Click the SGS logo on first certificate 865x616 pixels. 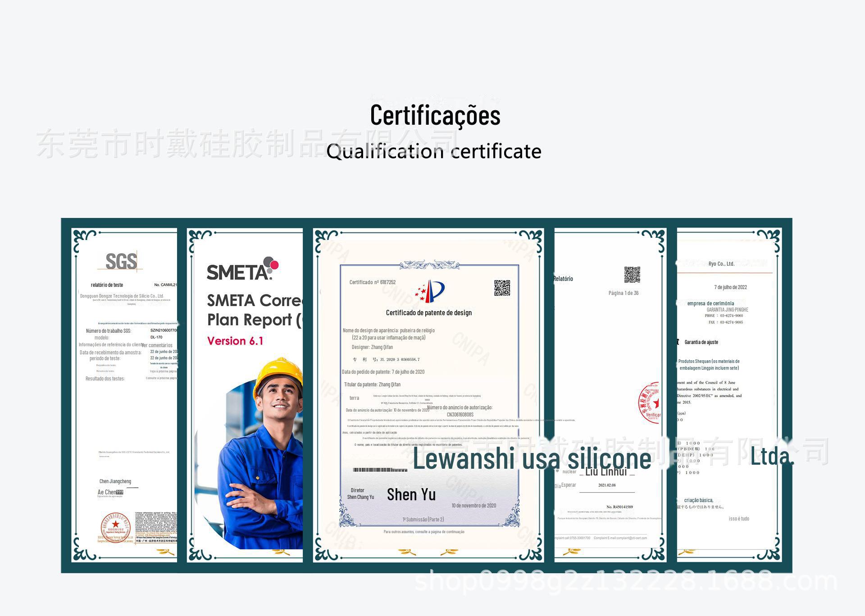(x=121, y=261)
